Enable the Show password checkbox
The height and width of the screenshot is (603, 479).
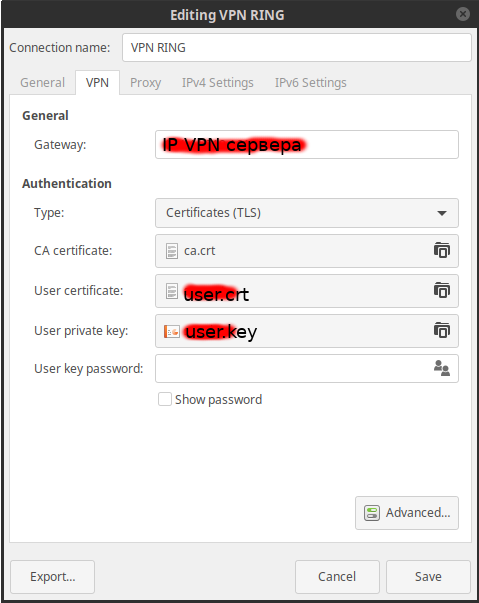pyautogui.click(x=165, y=399)
